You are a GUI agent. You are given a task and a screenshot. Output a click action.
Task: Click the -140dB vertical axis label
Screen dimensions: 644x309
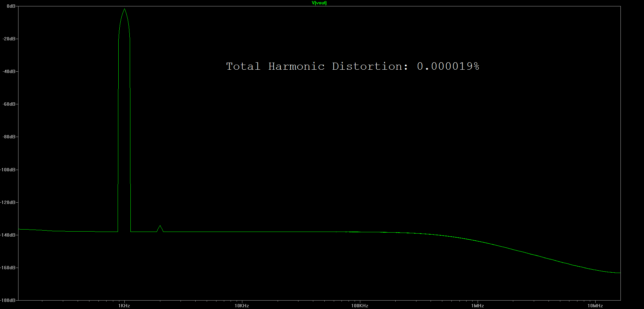coord(8,235)
